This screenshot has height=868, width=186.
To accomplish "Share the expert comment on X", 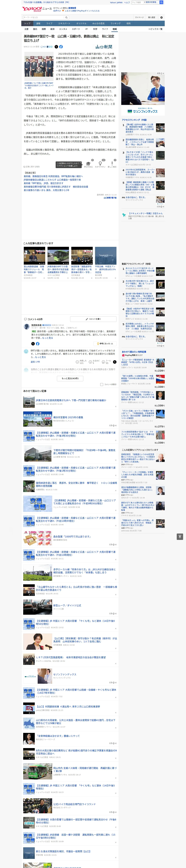I will (33, 344).
